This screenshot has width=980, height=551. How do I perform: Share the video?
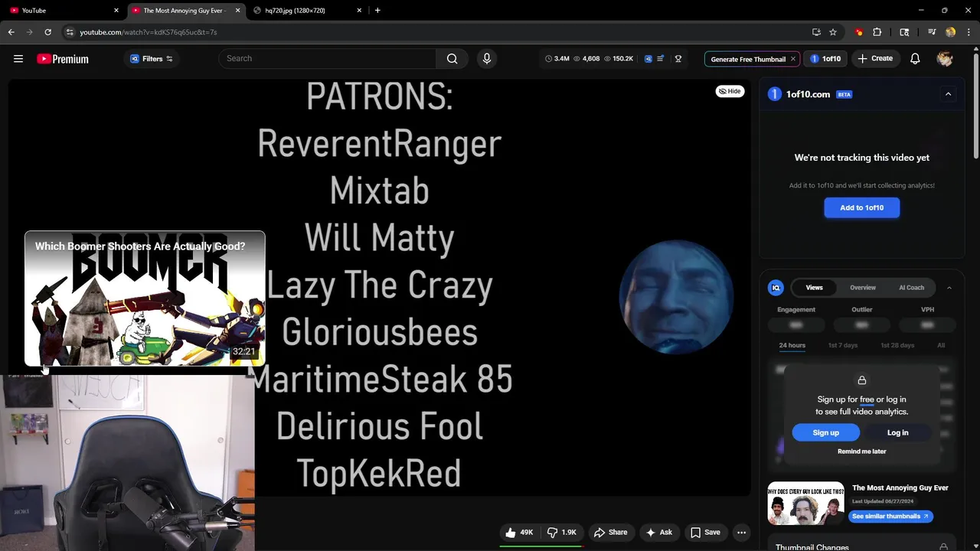pyautogui.click(x=610, y=533)
